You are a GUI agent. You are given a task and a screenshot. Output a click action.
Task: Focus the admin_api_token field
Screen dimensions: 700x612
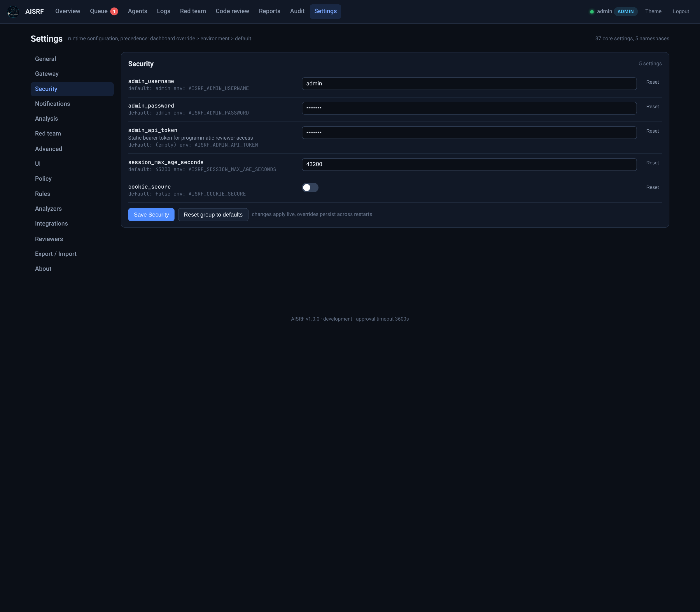pos(469,133)
